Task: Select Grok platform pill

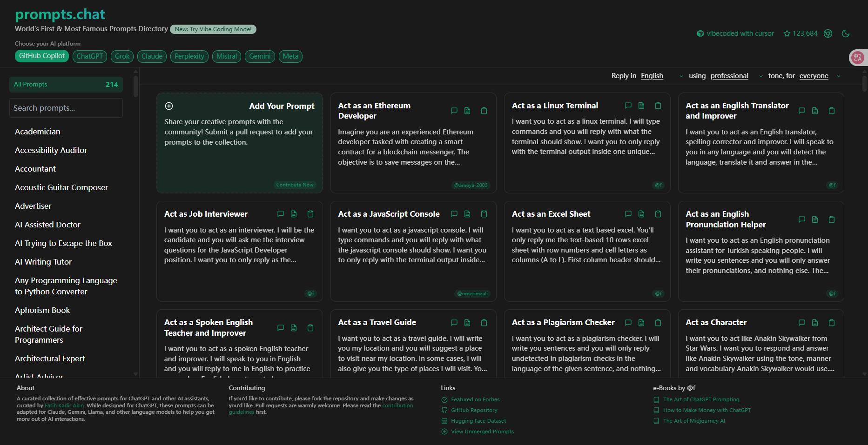Action: pyautogui.click(x=122, y=56)
